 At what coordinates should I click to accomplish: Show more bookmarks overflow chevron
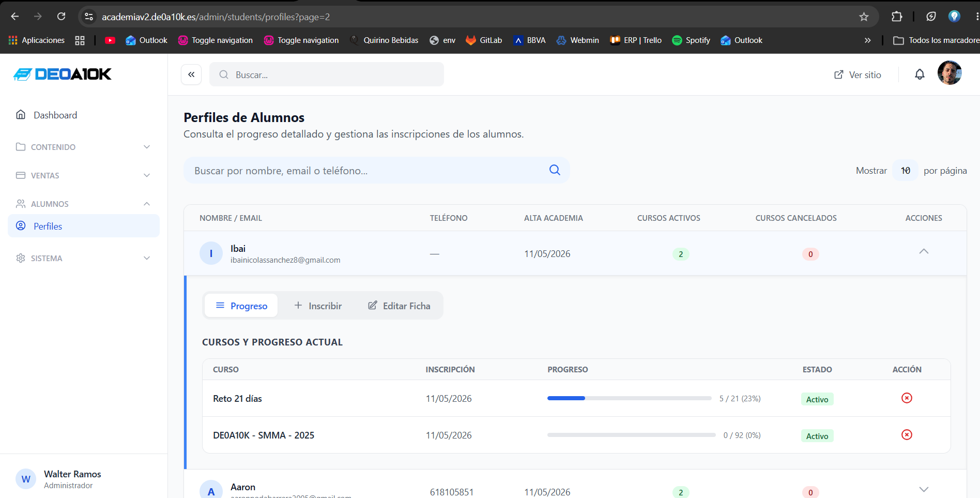click(867, 40)
